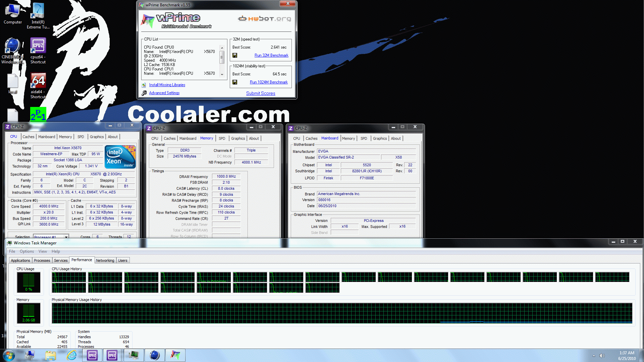Open the CINEBENCH desktop shortcut
This screenshot has width=644, height=362.
[x=13, y=50]
